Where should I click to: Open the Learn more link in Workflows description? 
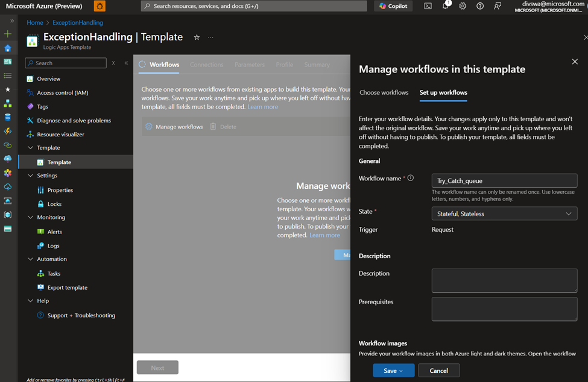[x=262, y=107]
